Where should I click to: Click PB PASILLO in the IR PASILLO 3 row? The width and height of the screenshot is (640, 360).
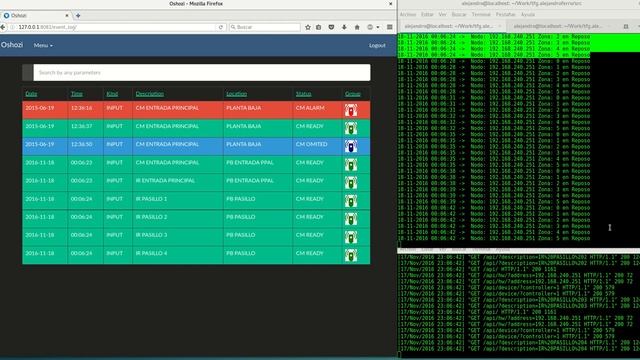[x=241, y=235]
